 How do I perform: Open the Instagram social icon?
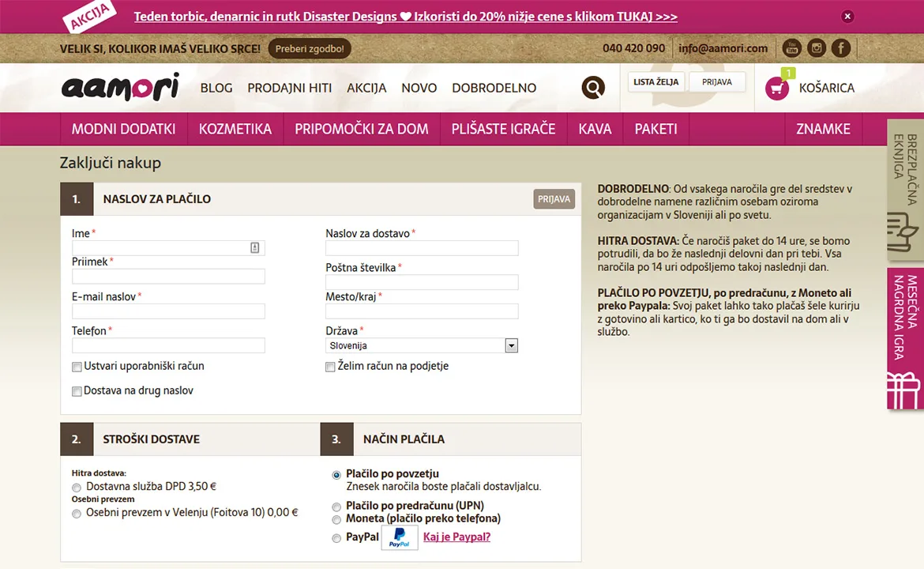(x=816, y=48)
